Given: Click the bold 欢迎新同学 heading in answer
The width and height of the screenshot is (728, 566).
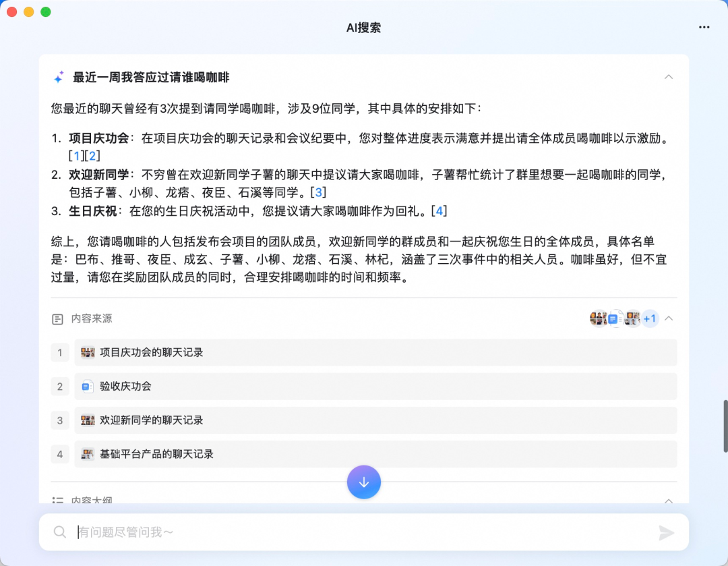Looking at the screenshot, I should coord(99,175).
